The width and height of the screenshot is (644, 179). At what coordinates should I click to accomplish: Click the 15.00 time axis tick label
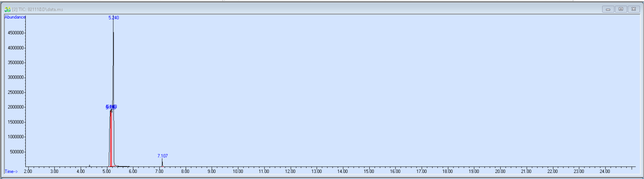tap(369, 171)
